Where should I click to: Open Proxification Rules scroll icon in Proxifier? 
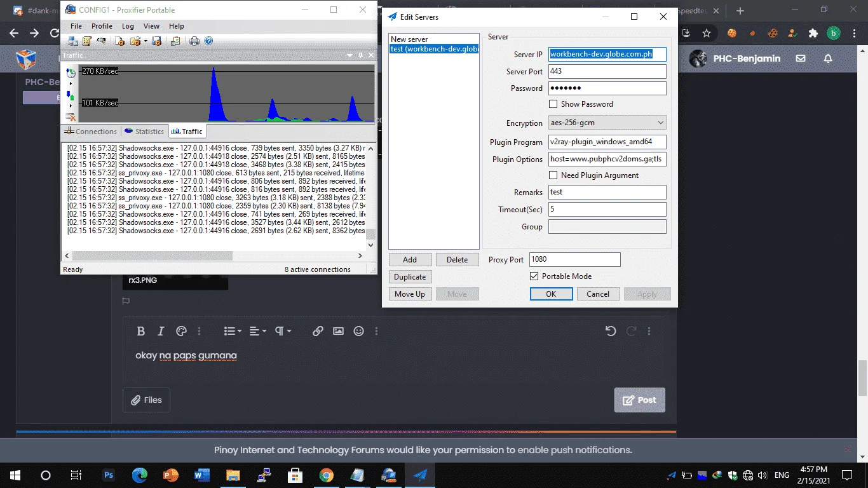87,41
